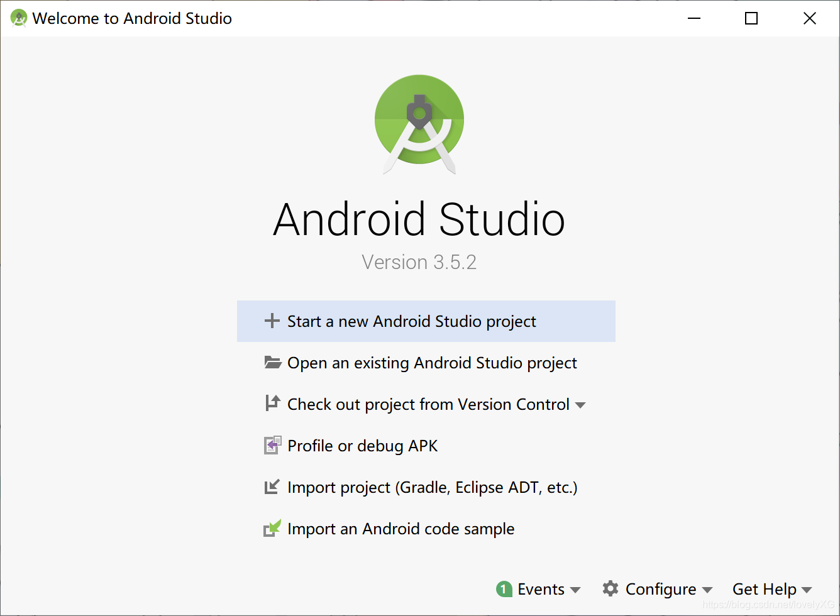Click the Import project arrow icon
This screenshot has width=840, height=616.
click(272, 487)
